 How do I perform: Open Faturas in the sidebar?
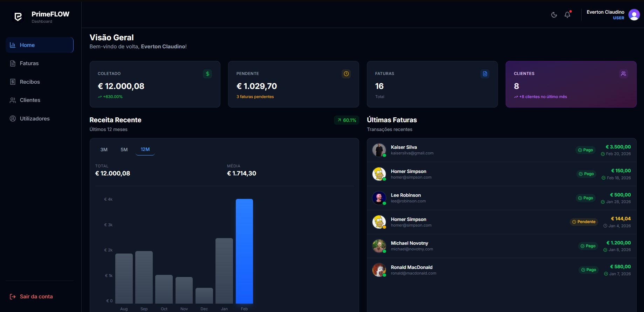[x=29, y=63]
